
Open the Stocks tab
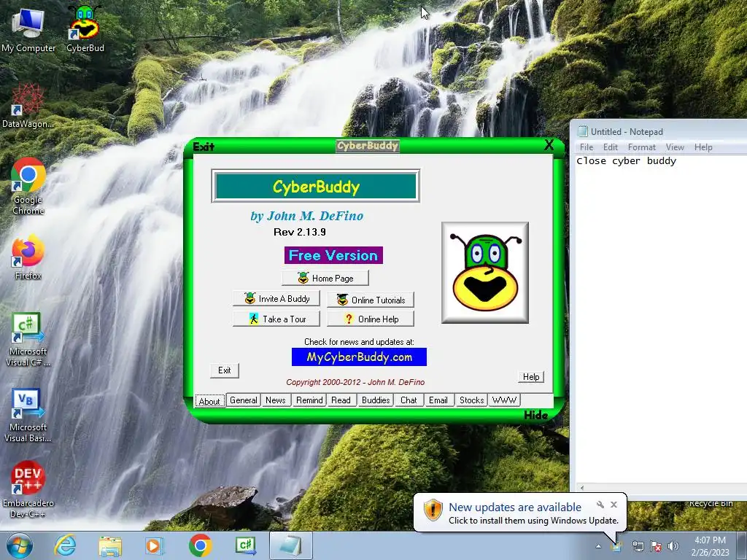[x=472, y=400]
